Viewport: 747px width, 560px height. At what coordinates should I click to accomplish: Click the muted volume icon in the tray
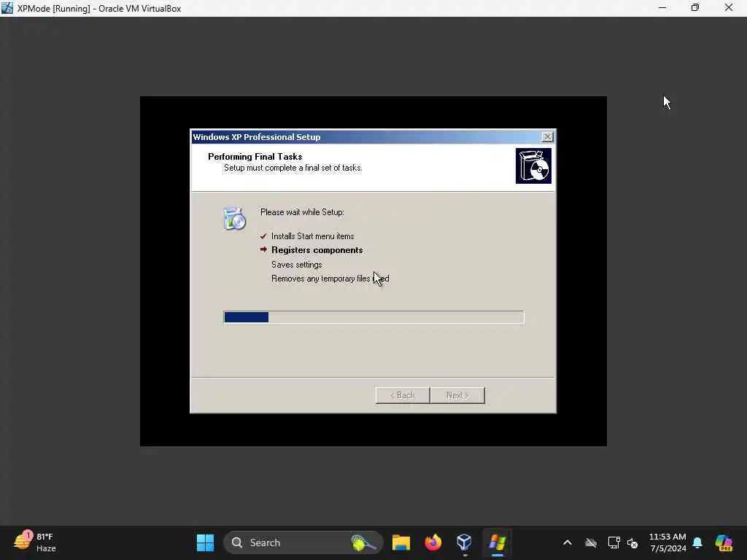pyautogui.click(x=632, y=542)
